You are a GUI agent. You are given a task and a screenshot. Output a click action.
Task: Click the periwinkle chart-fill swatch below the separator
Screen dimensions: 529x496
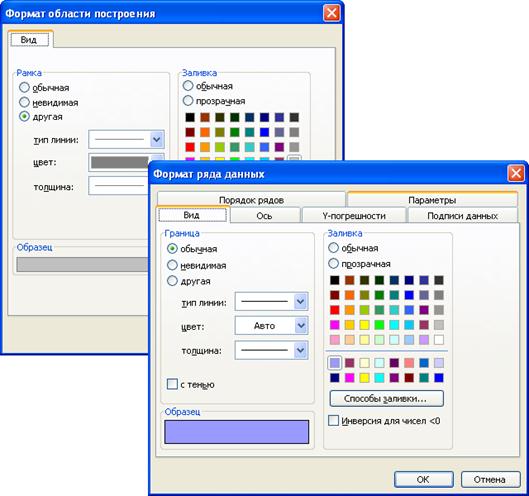[335, 363]
